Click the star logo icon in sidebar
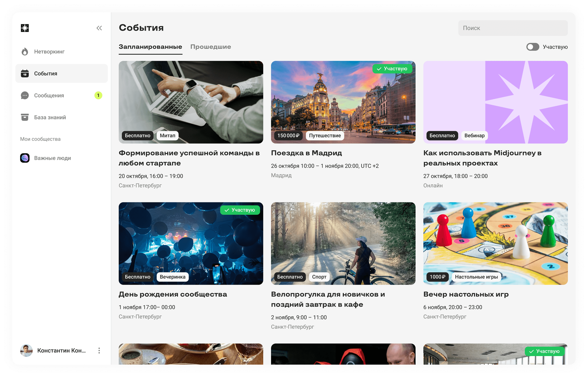588x377 pixels. (25, 28)
